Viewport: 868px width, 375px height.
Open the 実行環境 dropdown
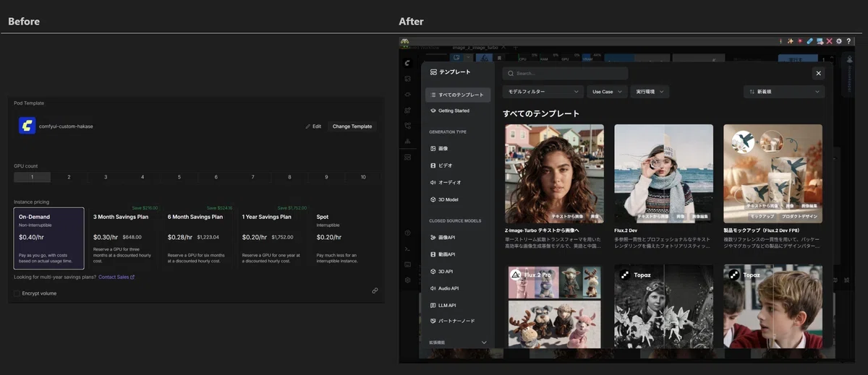coord(649,92)
